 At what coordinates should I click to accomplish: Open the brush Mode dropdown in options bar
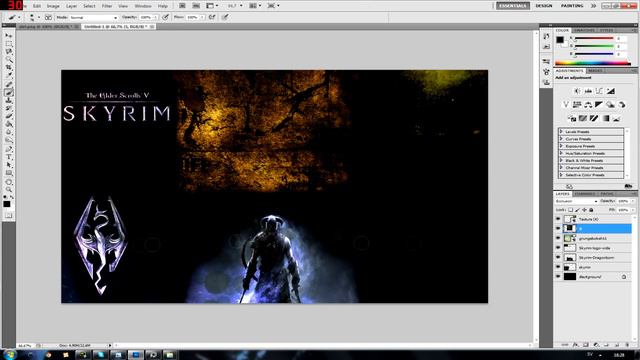93,18
